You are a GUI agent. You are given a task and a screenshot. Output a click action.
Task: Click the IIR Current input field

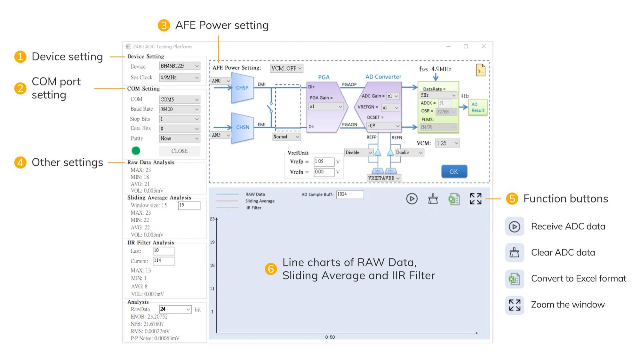[x=164, y=261]
